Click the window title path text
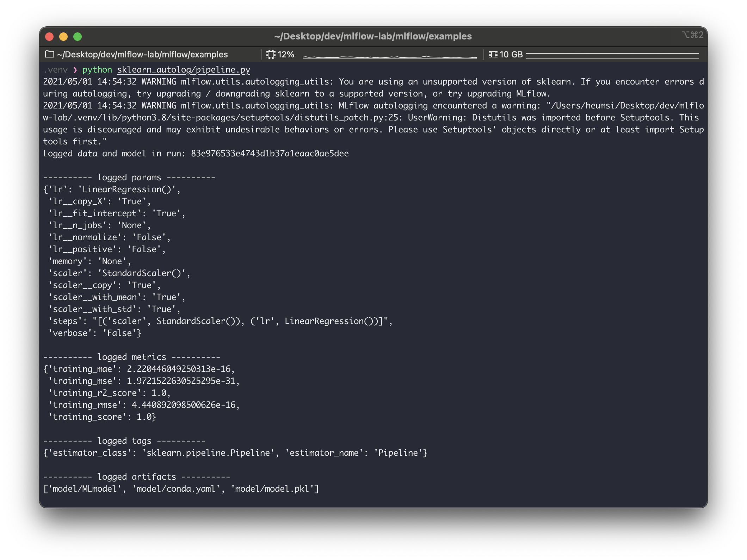747x560 pixels. point(373,36)
